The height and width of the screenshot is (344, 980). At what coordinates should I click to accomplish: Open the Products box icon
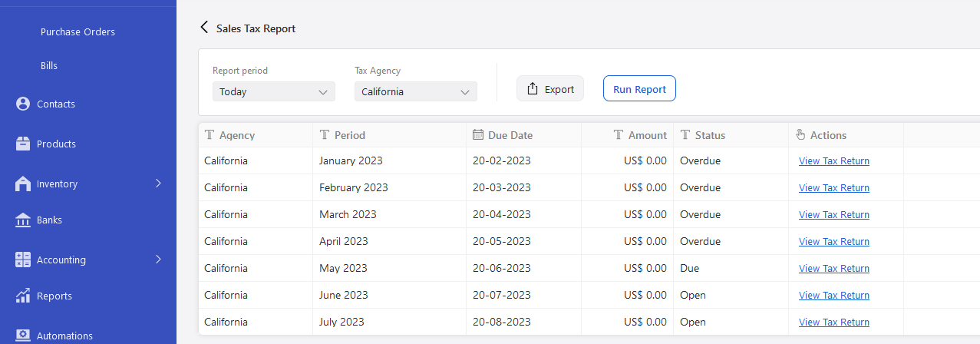pyautogui.click(x=23, y=144)
